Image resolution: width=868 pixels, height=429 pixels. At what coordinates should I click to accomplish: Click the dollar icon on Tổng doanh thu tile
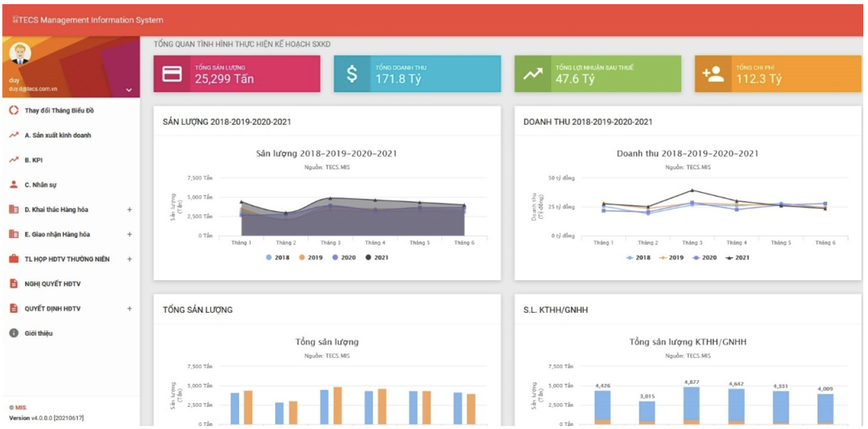tap(352, 74)
